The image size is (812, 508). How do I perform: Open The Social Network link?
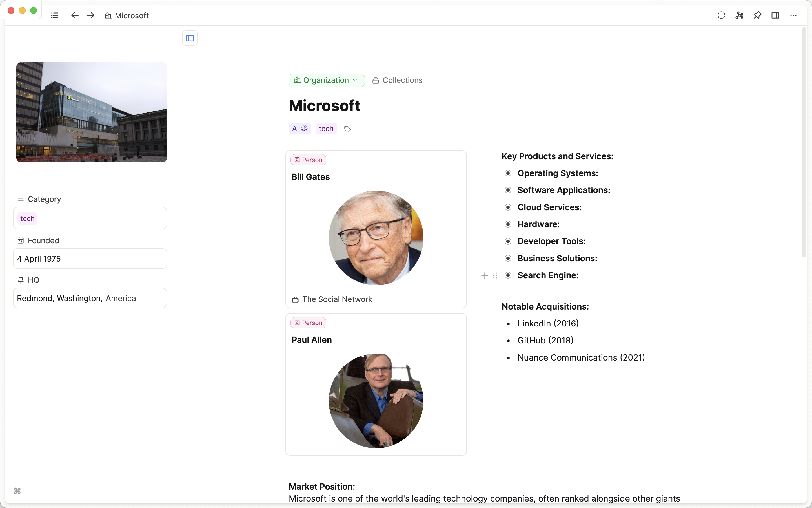click(337, 299)
